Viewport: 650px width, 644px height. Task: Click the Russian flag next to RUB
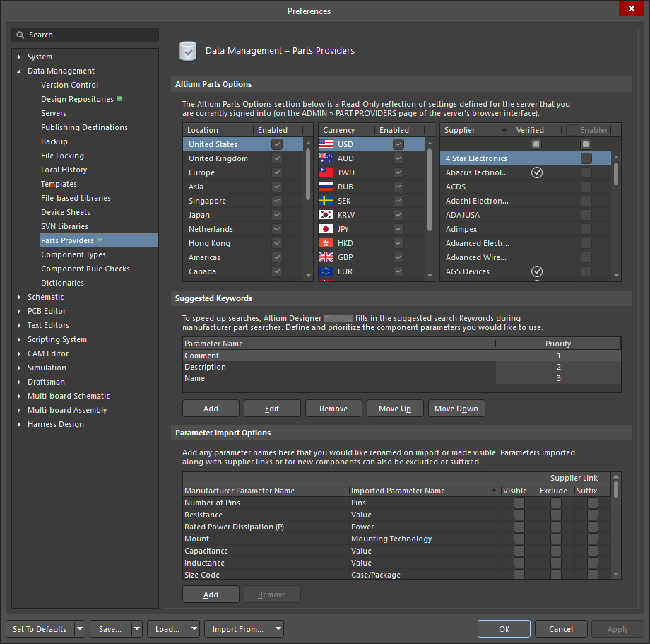point(326,187)
